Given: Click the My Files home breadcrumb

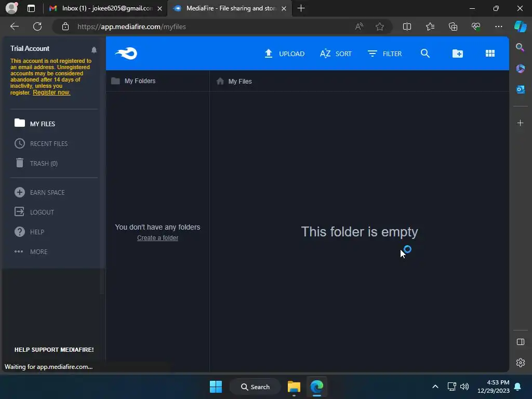Looking at the screenshot, I should [x=234, y=81].
